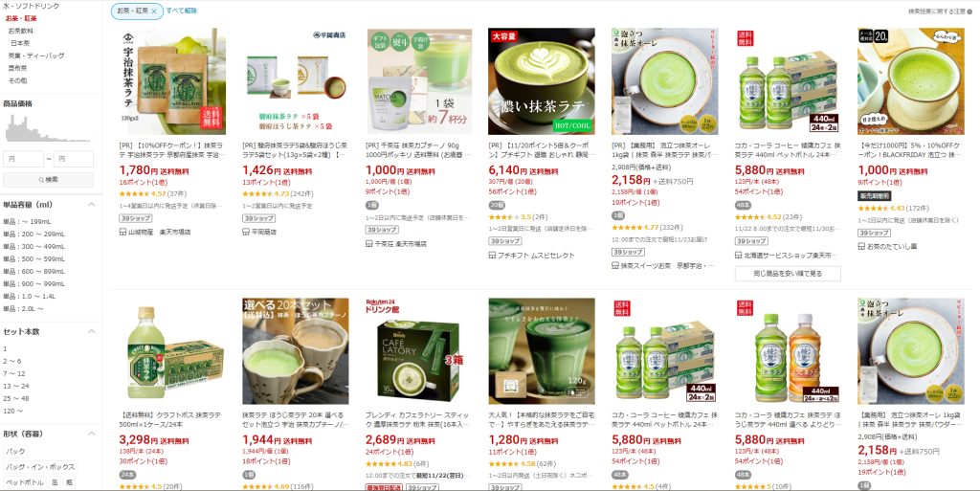Click the minimum price 円 input field
The width and height of the screenshot is (980, 491).
tap(23, 159)
